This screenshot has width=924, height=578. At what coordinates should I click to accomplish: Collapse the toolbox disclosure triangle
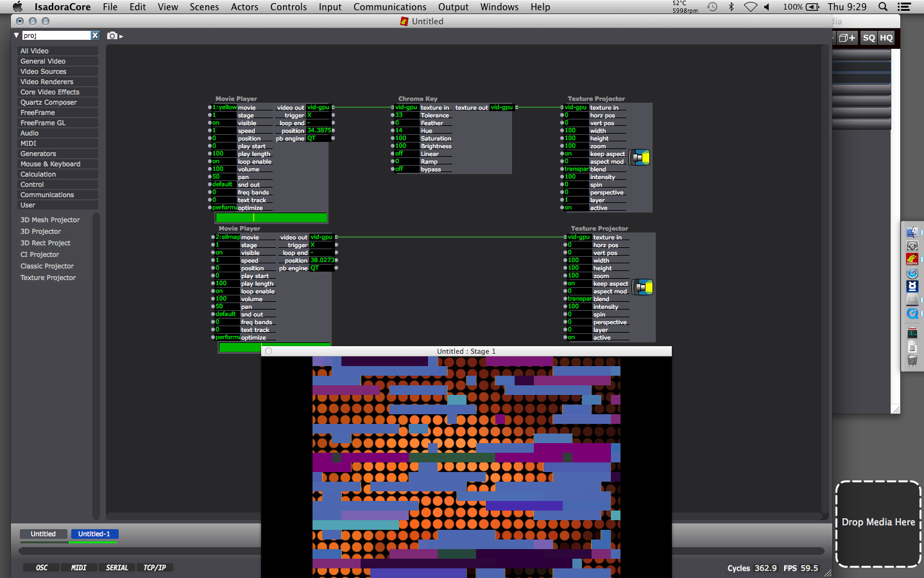(x=17, y=35)
